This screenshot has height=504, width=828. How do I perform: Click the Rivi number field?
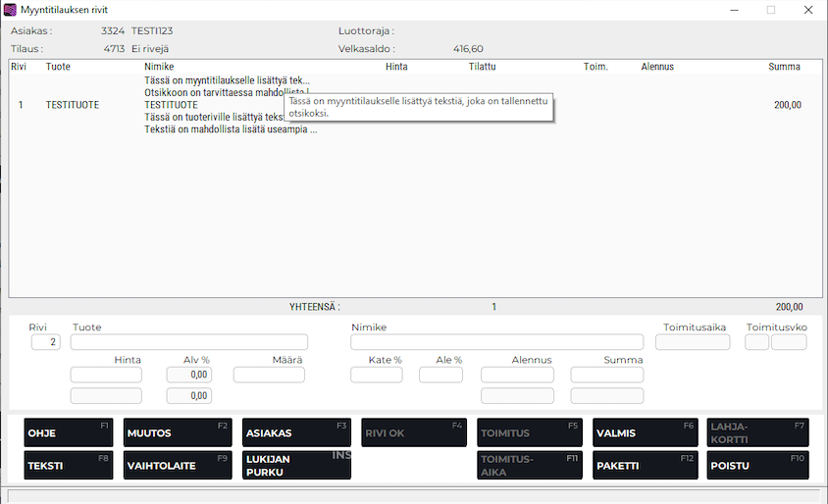click(x=45, y=342)
